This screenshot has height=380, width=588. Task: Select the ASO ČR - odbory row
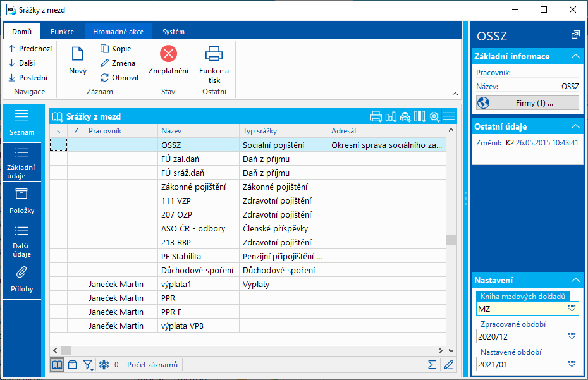coord(247,228)
